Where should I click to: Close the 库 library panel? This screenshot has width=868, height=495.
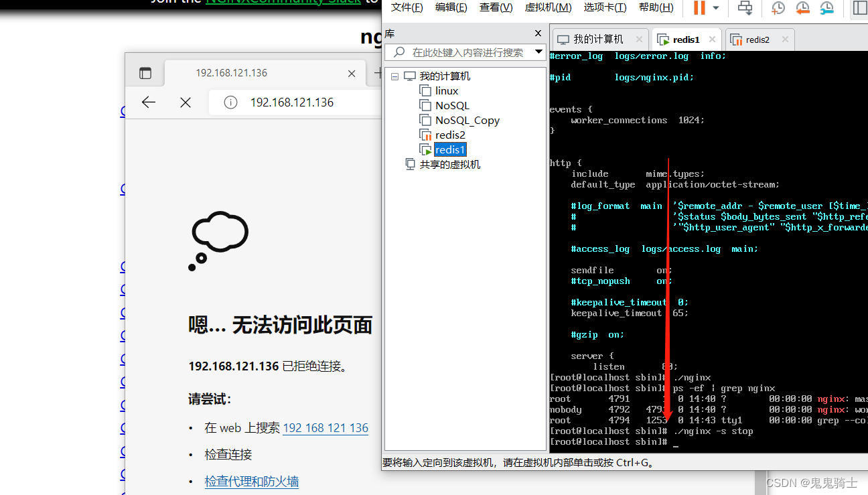pyautogui.click(x=538, y=33)
